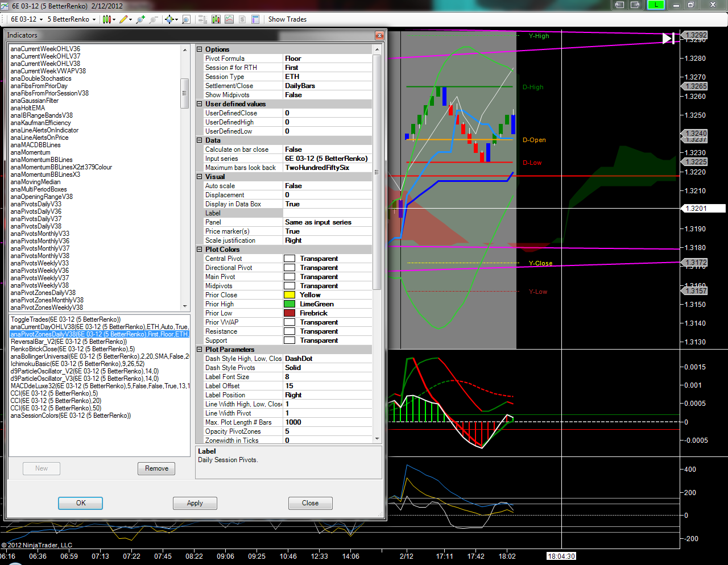The image size is (728, 565).
Task: Open the Strategies dollar sheet icon
Action: pos(242,19)
